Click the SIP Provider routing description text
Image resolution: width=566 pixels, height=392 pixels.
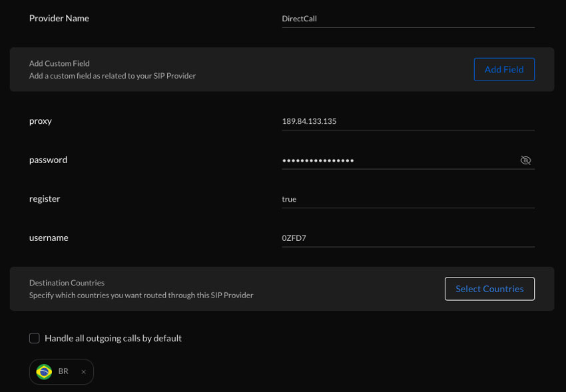click(141, 295)
